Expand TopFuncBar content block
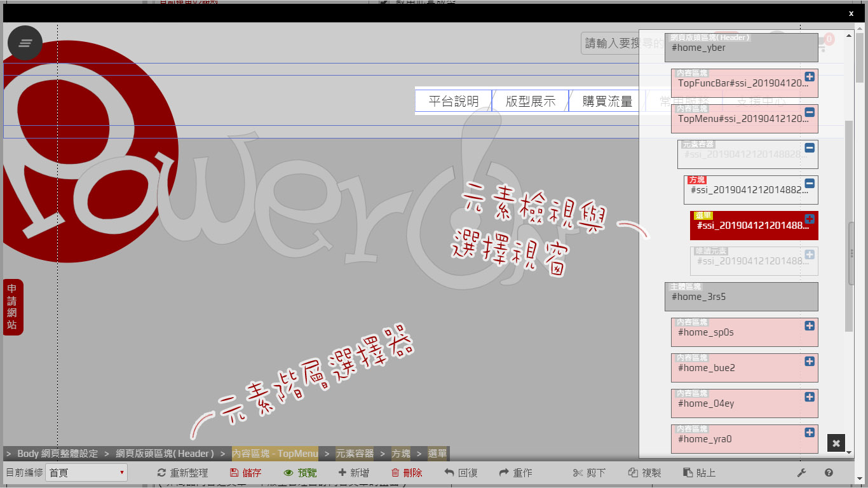This screenshot has height=488, width=868. tap(810, 76)
